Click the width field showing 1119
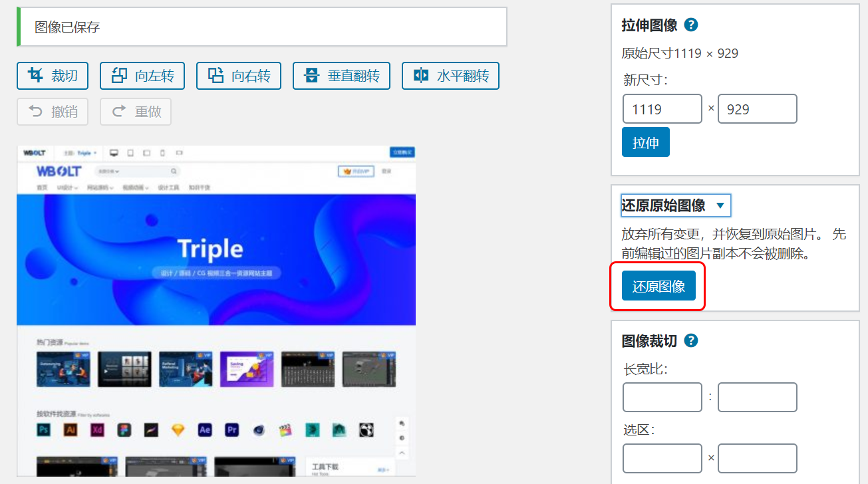The image size is (868, 484). (x=662, y=108)
